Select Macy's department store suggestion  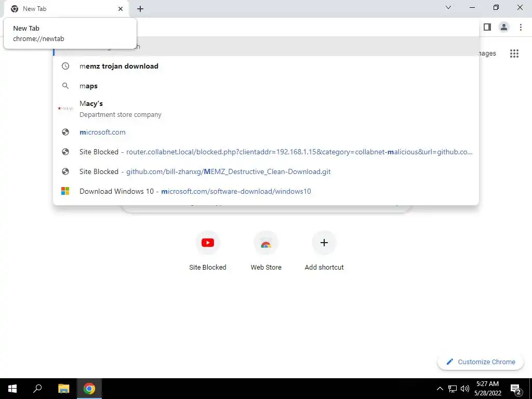pyautogui.click(x=266, y=109)
